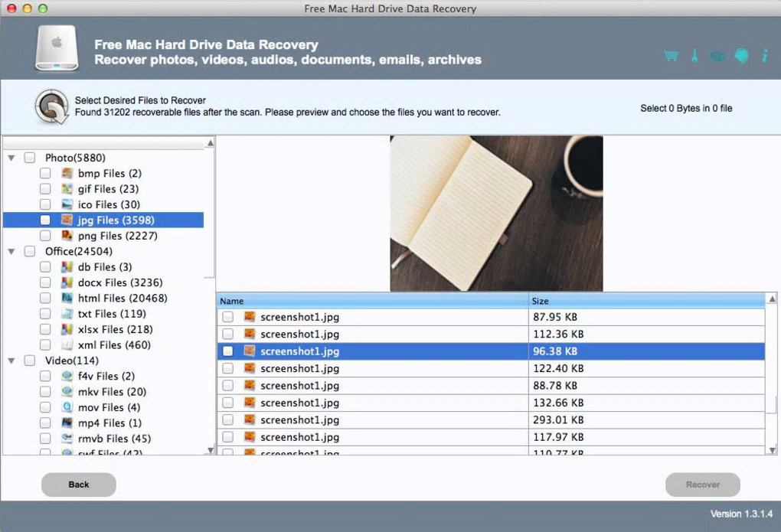Click the Version 1.3.1.4 label

(x=741, y=514)
